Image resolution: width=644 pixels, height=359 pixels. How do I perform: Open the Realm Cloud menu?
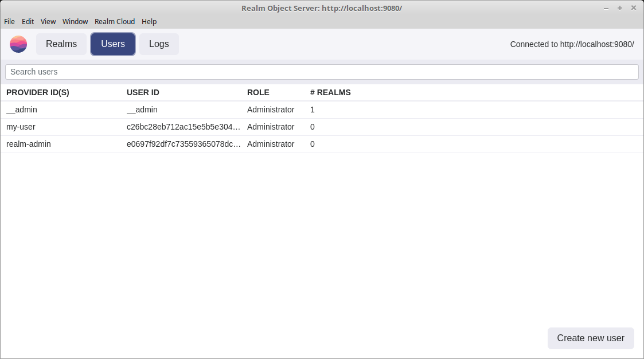pos(114,21)
